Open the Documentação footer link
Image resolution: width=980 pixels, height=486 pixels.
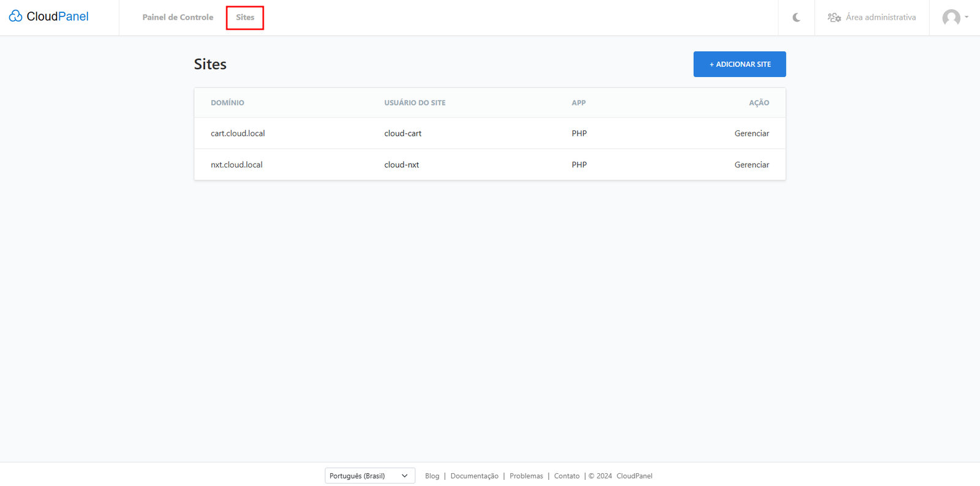[x=474, y=476]
